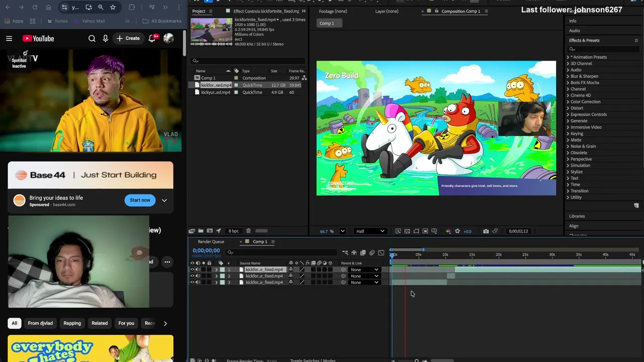This screenshot has width=644, height=362.
Task: Hide layer 1 video with eye toggle
Action: (x=192, y=270)
